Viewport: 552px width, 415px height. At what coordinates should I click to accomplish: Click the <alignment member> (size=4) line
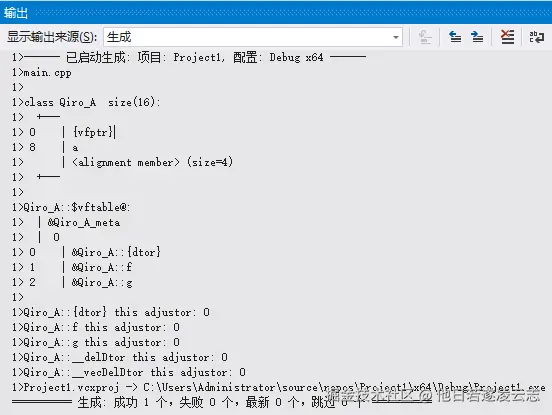[x=123, y=162]
